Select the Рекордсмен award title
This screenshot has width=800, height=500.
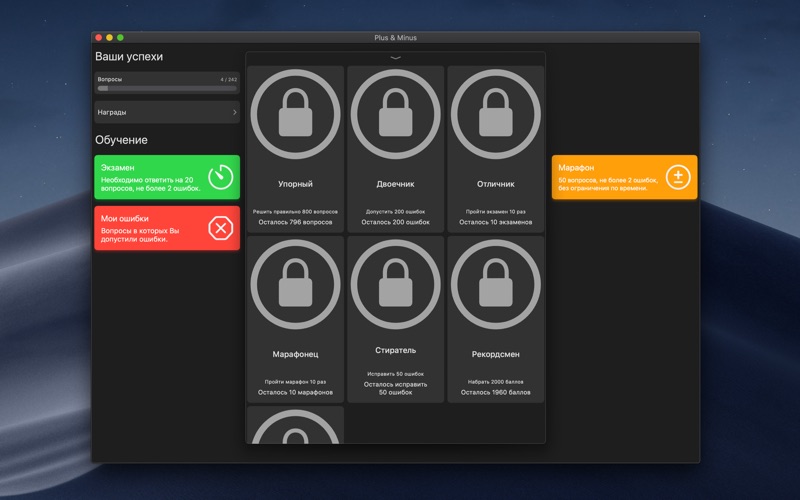click(x=495, y=354)
